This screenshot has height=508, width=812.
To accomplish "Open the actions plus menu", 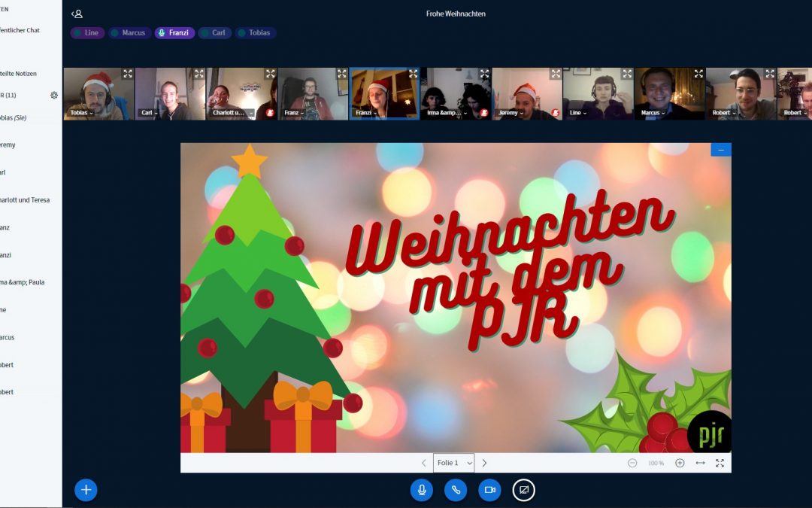I will tap(86, 490).
